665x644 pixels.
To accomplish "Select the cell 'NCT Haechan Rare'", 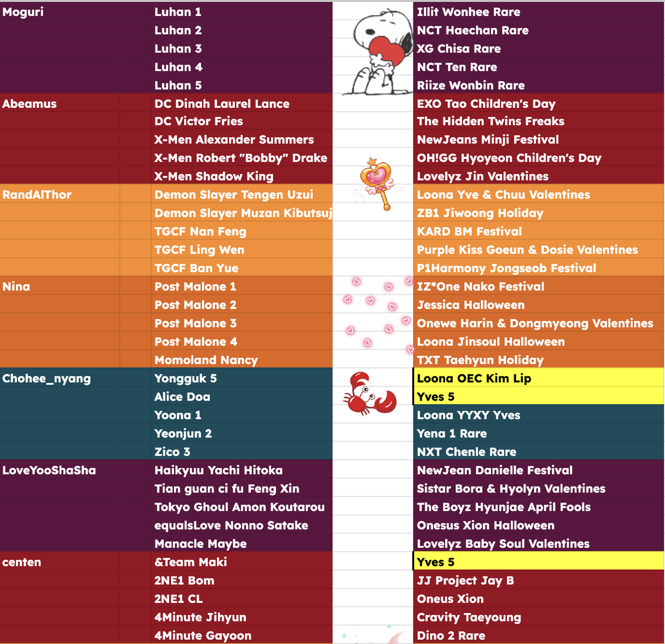I will (539, 30).
